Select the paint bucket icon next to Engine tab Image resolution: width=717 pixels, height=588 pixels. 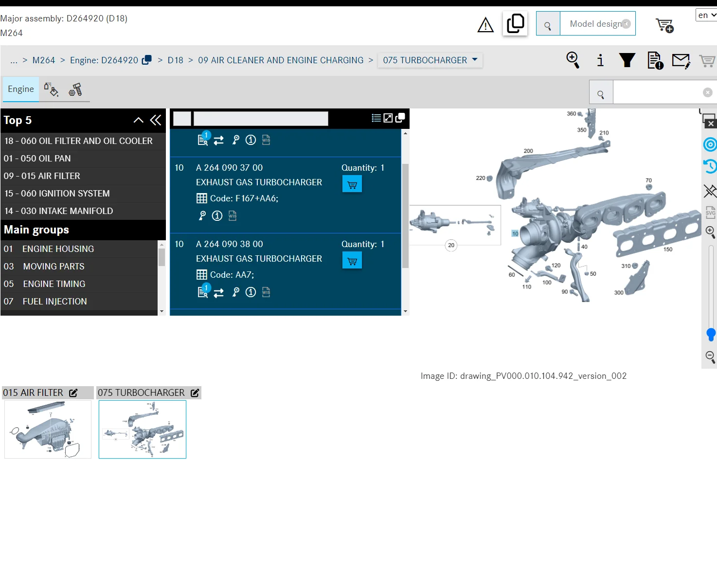pos(51,89)
